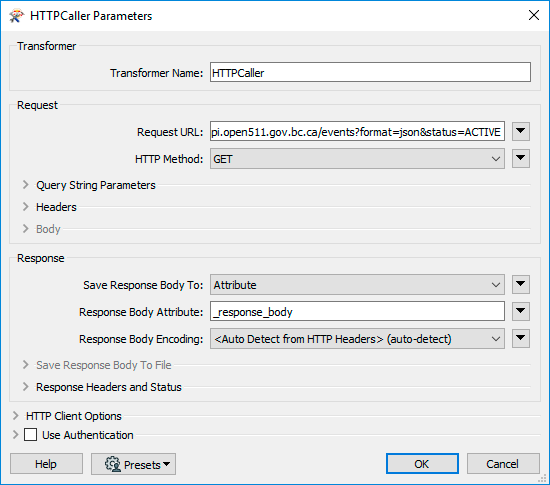Click the Presets gear icon
This screenshot has width=550, height=485.
113,464
